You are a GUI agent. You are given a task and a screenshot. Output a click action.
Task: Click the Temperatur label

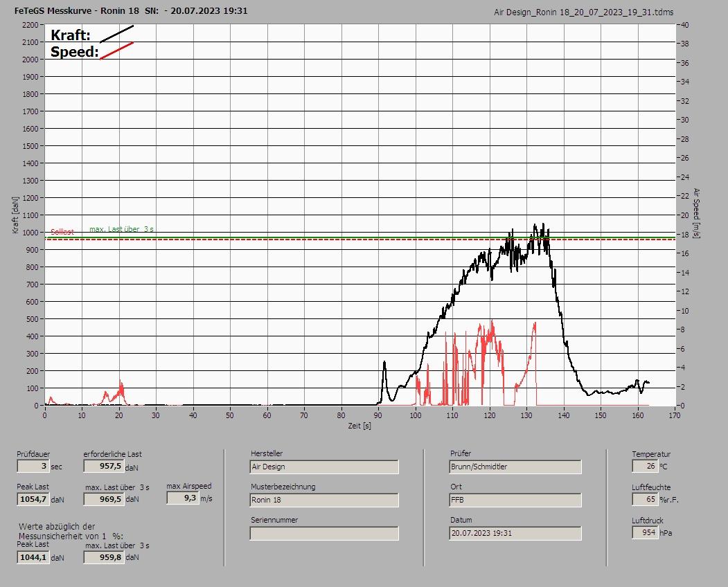[x=651, y=454]
